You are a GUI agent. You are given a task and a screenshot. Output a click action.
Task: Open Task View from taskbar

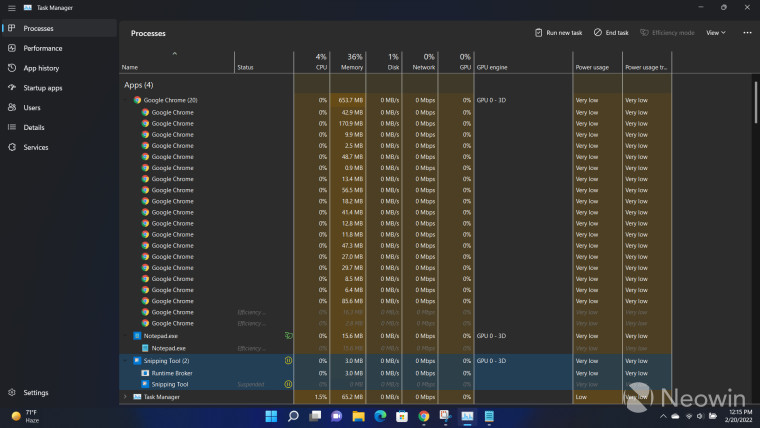[x=315, y=416]
